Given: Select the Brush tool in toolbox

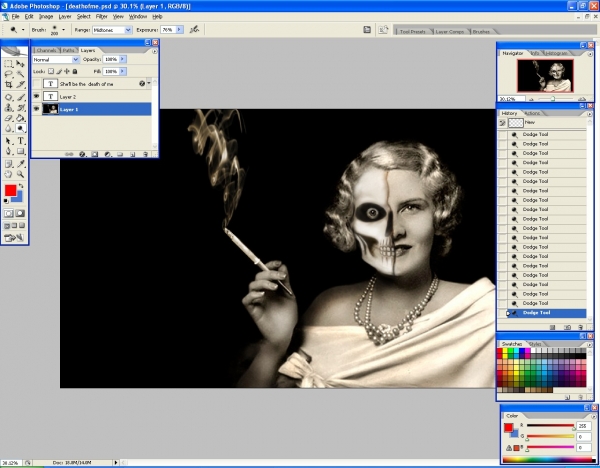Looking at the screenshot, I should [20, 98].
